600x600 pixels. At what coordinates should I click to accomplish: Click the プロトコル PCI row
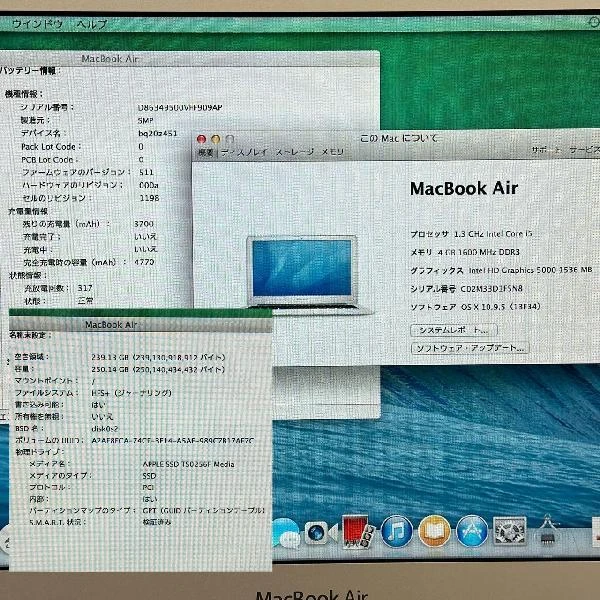pos(91,488)
